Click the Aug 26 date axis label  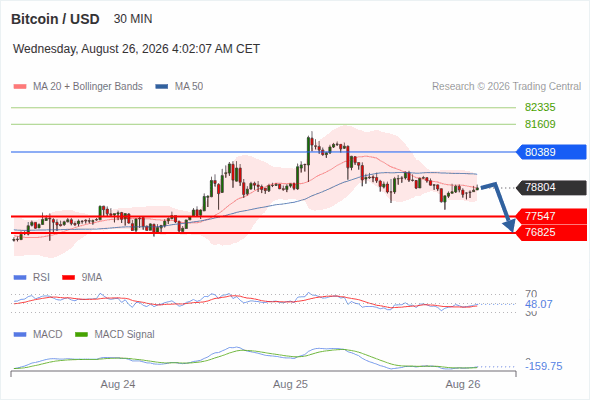[463, 385]
